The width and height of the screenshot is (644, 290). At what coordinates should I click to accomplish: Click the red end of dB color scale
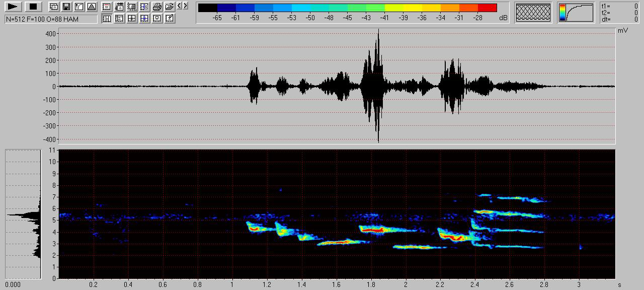[x=487, y=8]
